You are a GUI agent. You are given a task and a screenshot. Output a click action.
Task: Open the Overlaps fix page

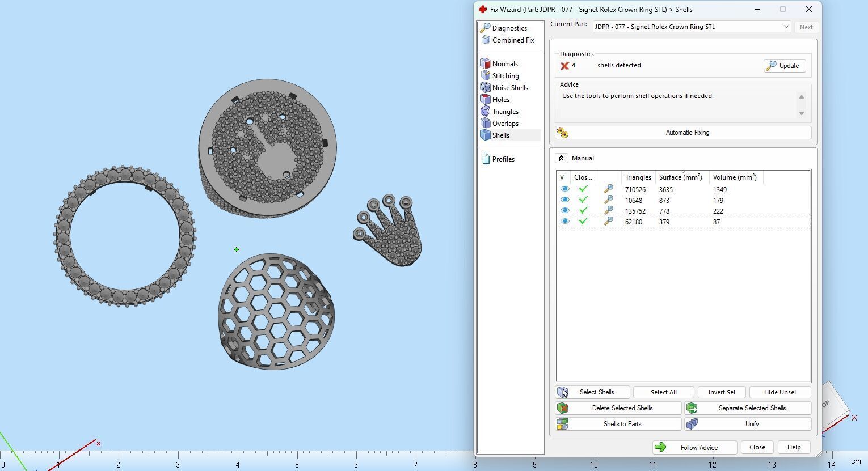coord(499,124)
